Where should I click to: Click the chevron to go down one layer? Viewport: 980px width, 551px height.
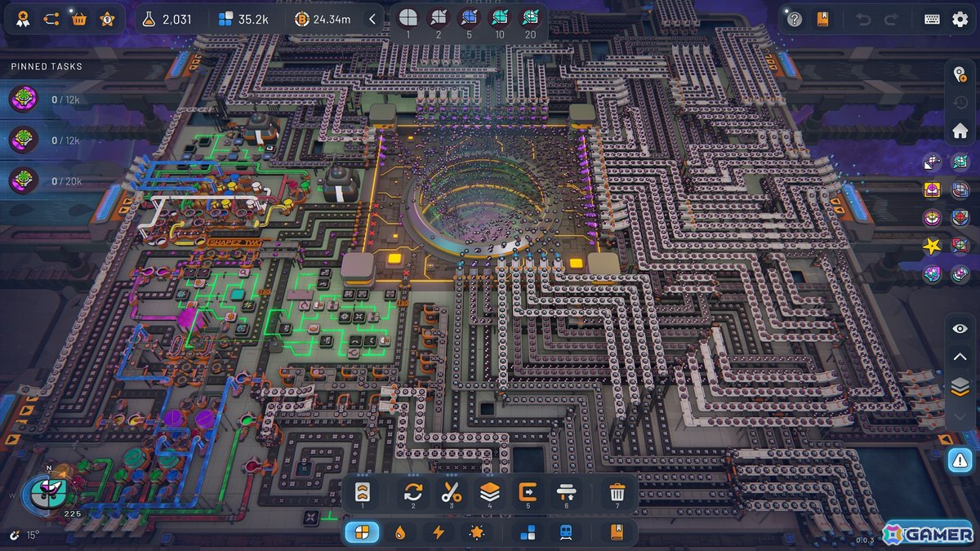(x=960, y=416)
